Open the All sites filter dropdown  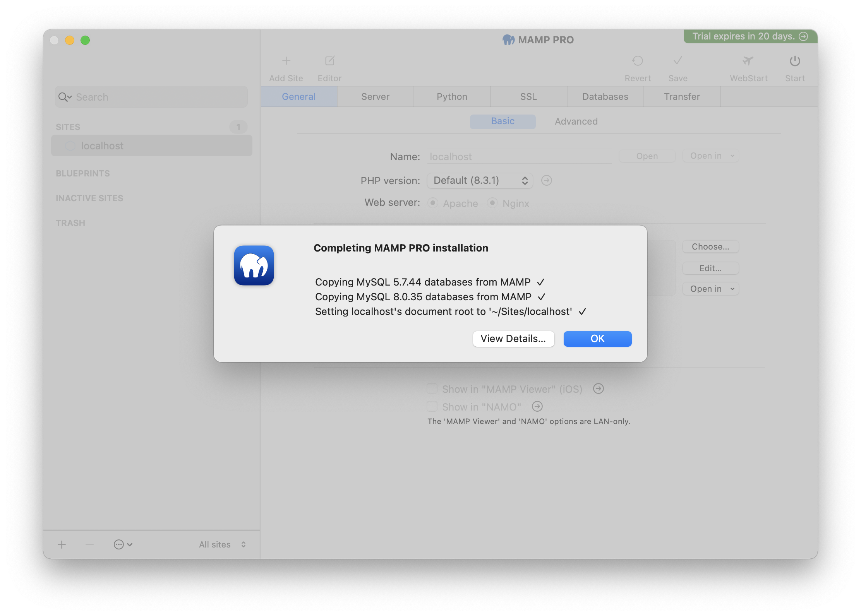coord(222,544)
